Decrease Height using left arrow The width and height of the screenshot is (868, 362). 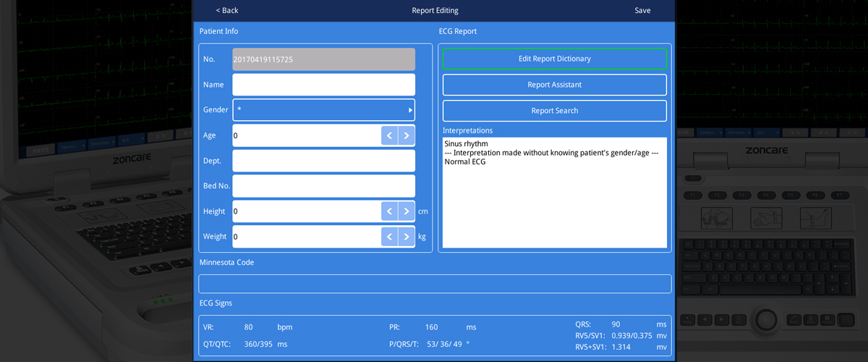(x=389, y=211)
